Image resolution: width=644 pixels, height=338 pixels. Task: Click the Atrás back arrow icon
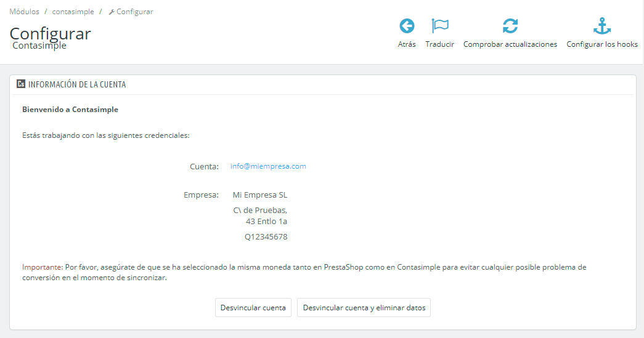pos(407,26)
